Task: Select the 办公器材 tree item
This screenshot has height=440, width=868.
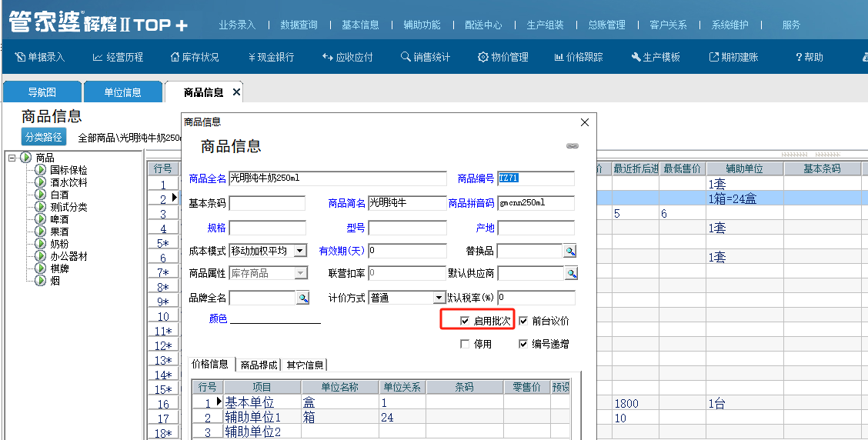Action: click(68, 256)
